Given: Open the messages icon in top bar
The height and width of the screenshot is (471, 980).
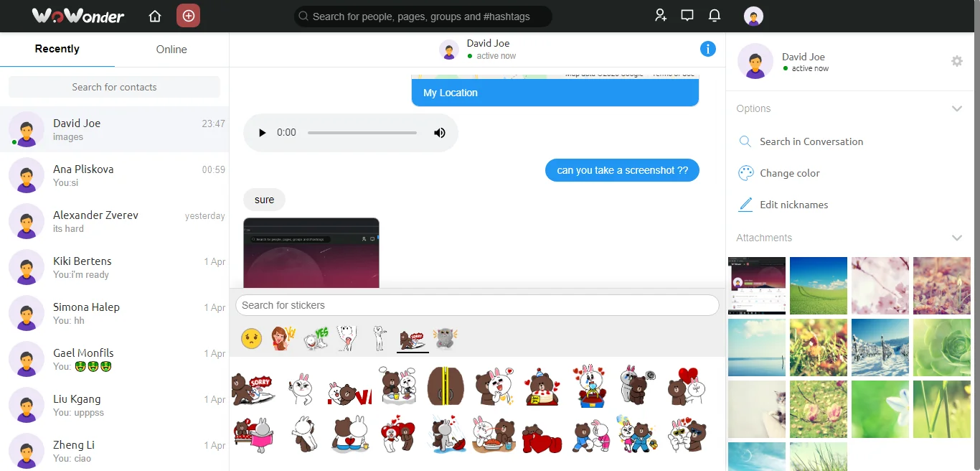Looking at the screenshot, I should point(687,15).
